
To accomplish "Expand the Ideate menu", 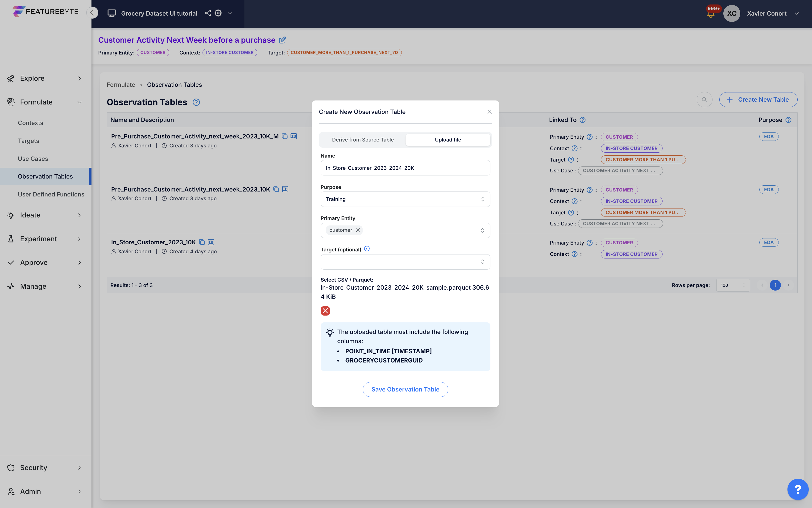I will [45, 215].
